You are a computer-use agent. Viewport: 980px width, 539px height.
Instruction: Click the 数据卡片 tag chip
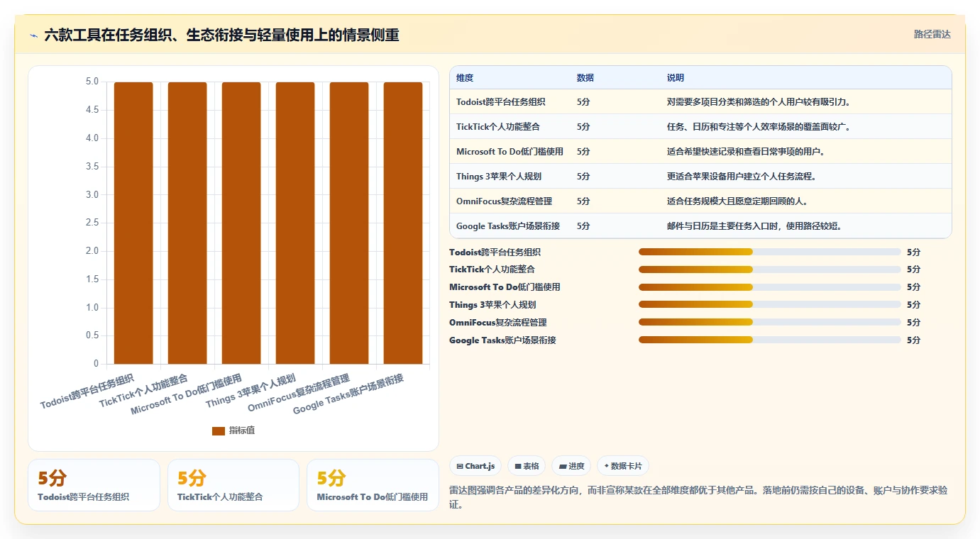pyautogui.click(x=623, y=466)
